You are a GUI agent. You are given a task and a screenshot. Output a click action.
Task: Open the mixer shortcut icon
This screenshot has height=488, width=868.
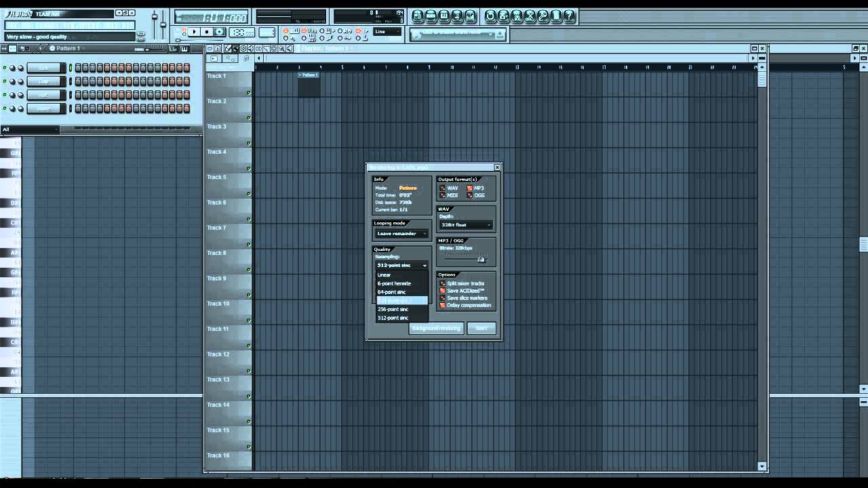[x=470, y=16]
